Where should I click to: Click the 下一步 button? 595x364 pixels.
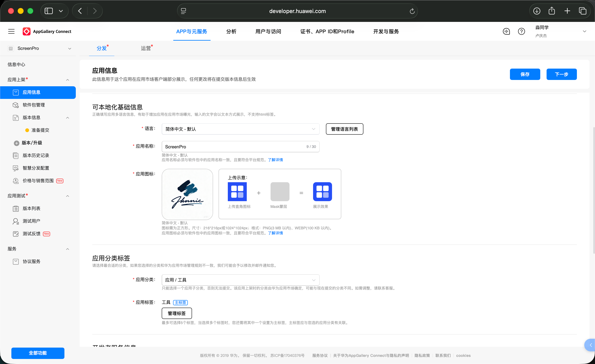coord(562,74)
